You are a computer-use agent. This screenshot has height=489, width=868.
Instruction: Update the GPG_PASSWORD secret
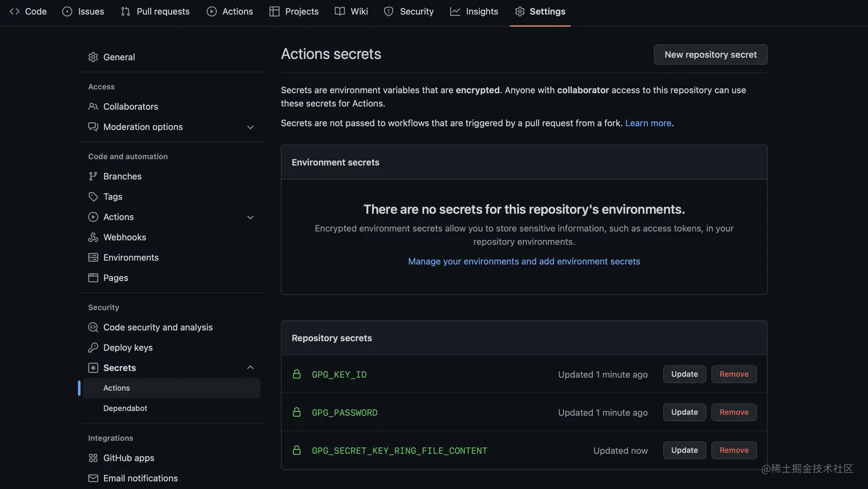pyautogui.click(x=684, y=412)
